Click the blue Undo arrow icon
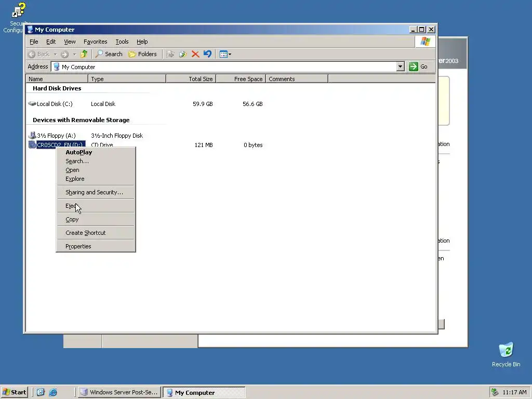Screen dimensions: 532x399 208,54
